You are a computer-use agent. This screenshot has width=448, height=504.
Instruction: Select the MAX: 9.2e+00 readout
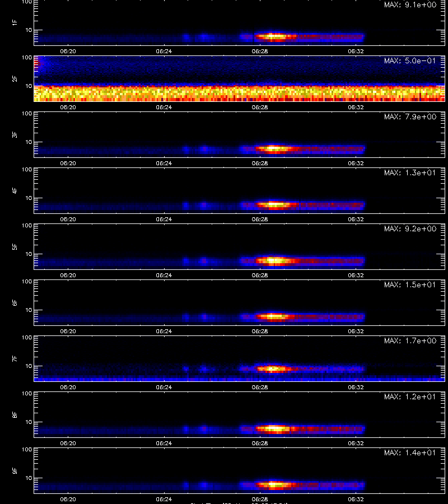click(x=410, y=228)
